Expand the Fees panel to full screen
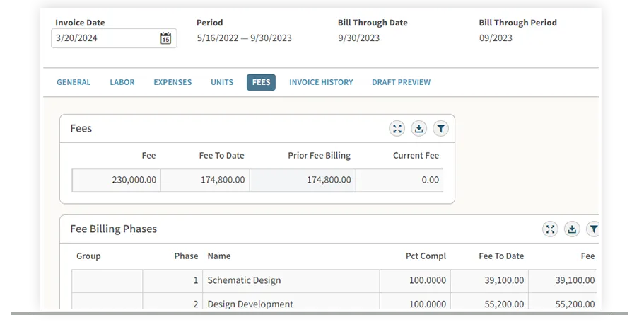This screenshot has height=332, width=644. pyautogui.click(x=397, y=128)
